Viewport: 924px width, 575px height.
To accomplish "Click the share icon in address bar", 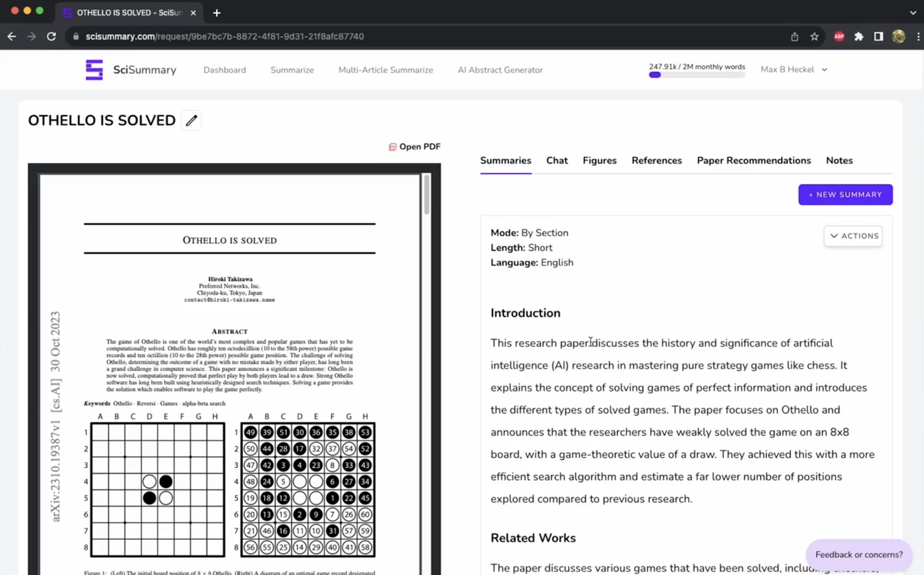I will coord(794,36).
